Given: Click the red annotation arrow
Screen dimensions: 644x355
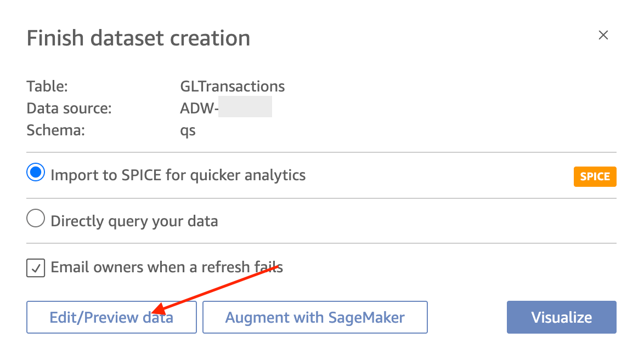Looking at the screenshot, I should [215, 289].
